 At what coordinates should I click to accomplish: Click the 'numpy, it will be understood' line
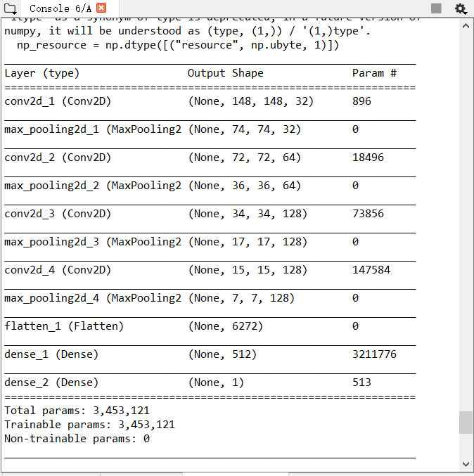click(187, 31)
